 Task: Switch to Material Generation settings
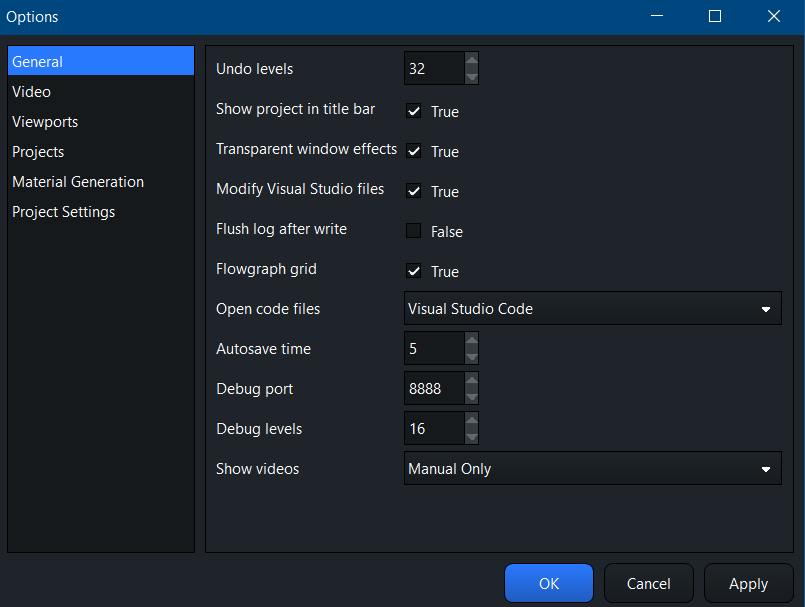[78, 182]
